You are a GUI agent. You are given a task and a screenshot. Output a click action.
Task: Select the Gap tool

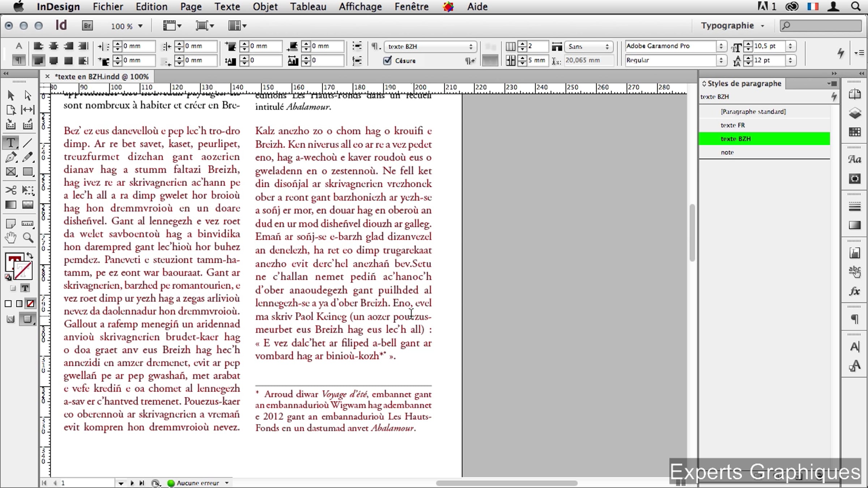pos(28,110)
